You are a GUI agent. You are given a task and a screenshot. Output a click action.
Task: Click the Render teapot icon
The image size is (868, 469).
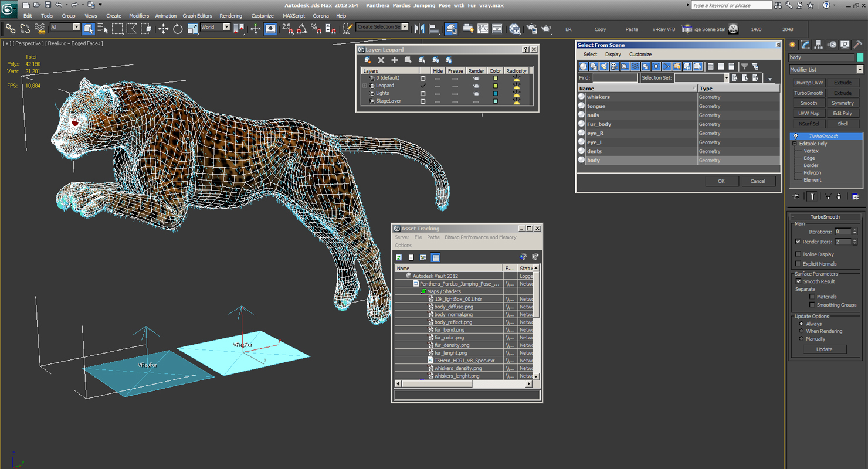click(546, 28)
